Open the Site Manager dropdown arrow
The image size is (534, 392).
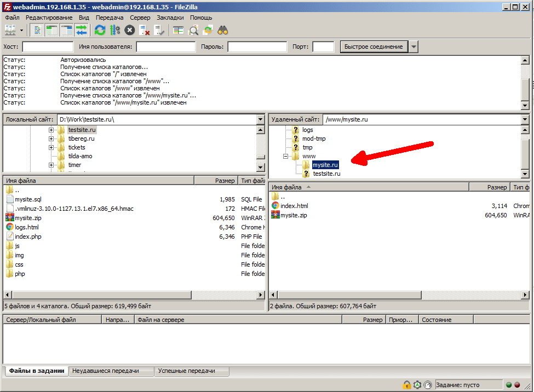click(21, 30)
